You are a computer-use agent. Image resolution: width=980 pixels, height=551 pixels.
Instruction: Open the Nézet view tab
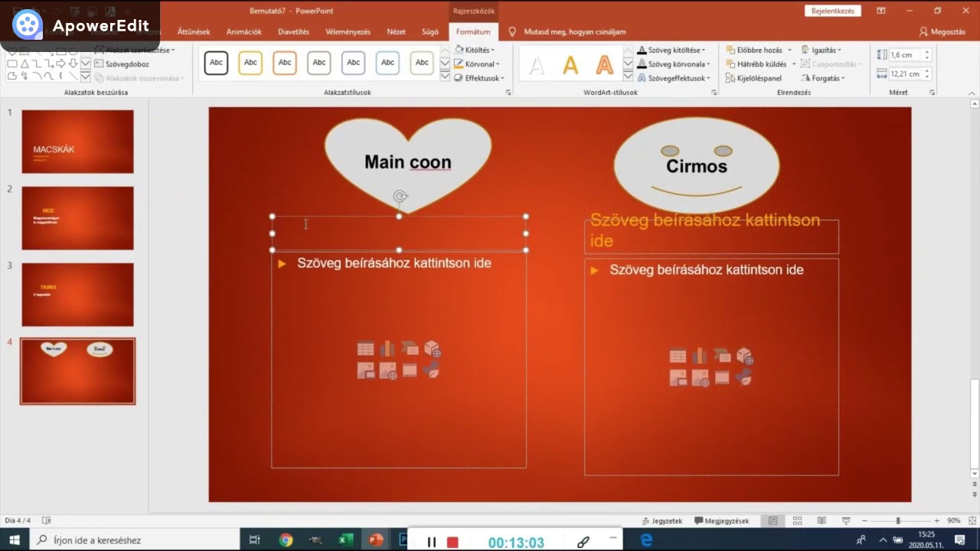[x=396, y=31]
